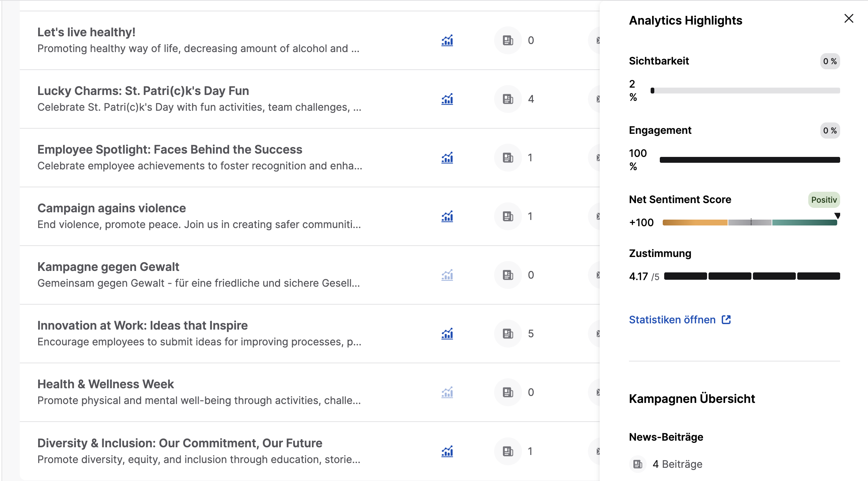Open the Health & Wellness Week title
868x481 pixels.
click(106, 384)
